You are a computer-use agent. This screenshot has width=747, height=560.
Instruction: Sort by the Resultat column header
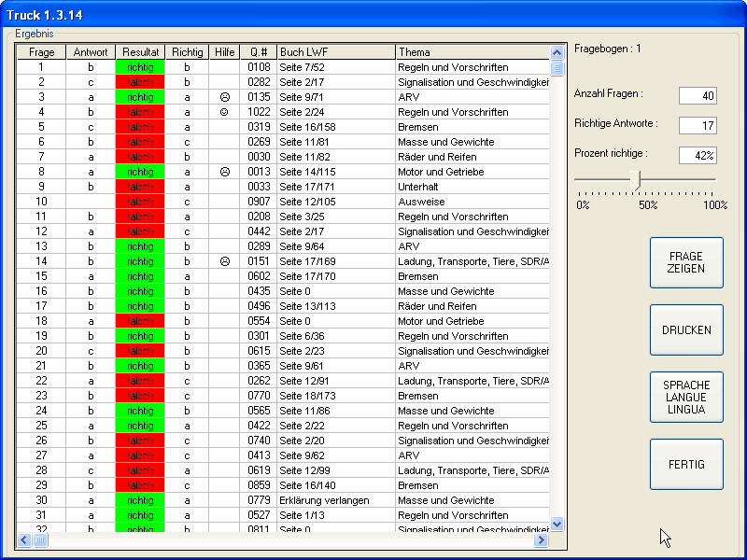pyautogui.click(x=140, y=52)
